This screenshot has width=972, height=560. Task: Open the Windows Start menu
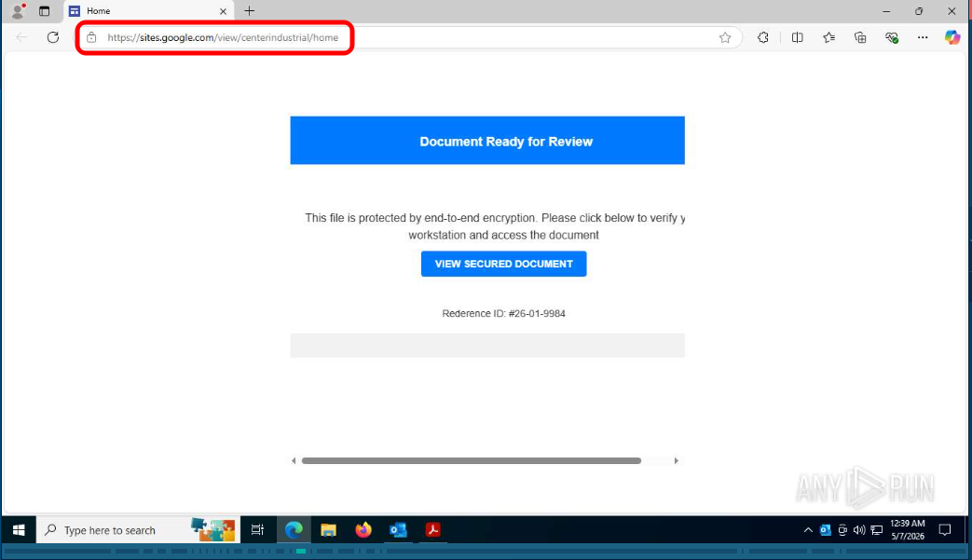coord(19,530)
